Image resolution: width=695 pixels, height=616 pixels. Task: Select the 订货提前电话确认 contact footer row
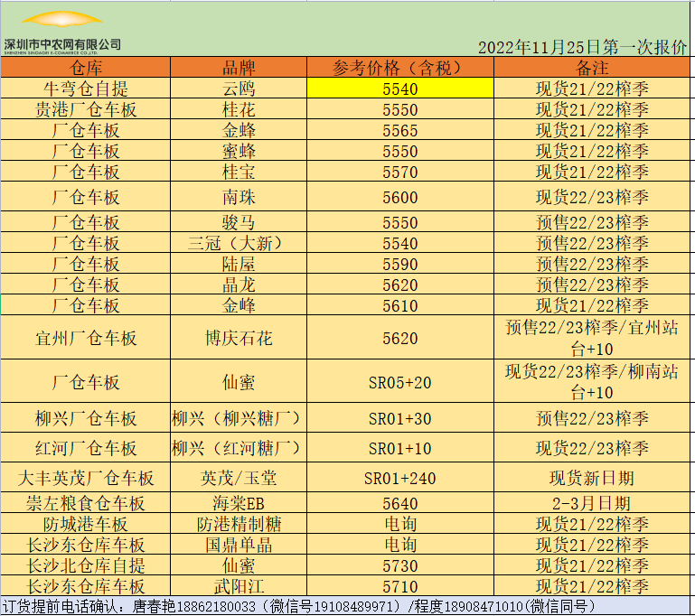298,607
